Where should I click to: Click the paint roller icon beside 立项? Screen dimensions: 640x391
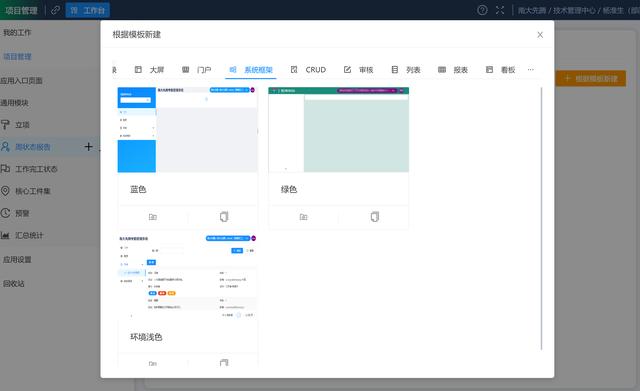[5, 124]
